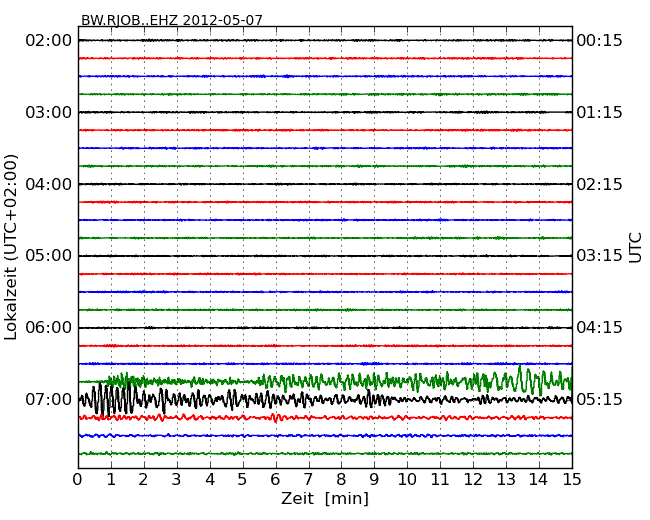Click x-axis tick label 2
The image size is (650, 520).
click(x=144, y=479)
